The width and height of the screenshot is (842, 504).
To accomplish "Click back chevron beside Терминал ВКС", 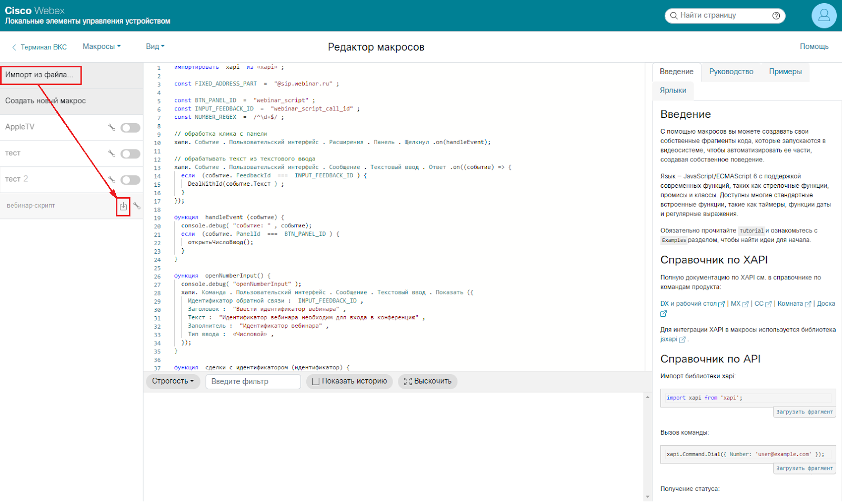I will pyautogui.click(x=14, y=47).
